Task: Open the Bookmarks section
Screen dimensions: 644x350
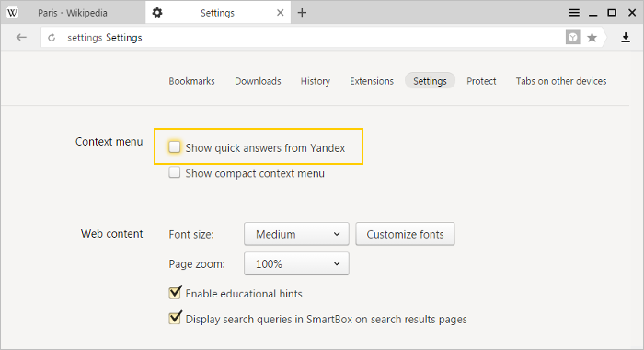Action: (x=191, y=81)
